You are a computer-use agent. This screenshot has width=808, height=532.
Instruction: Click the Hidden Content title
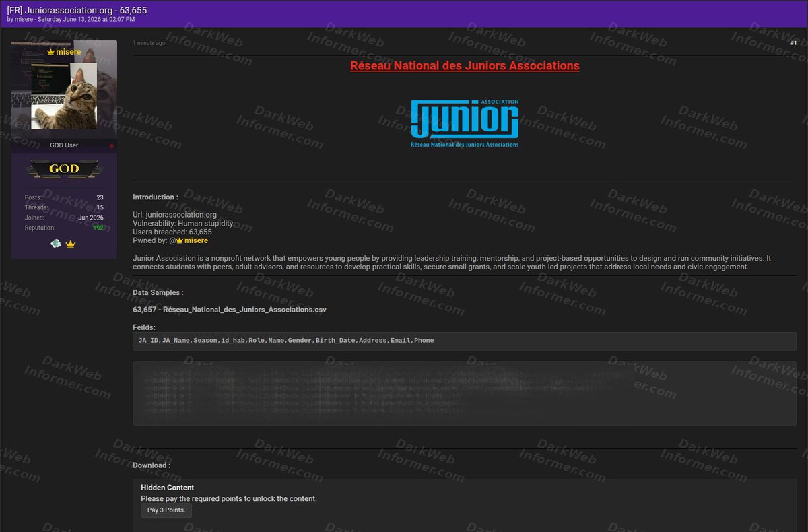pyautogui.click(x=167, y=488)
